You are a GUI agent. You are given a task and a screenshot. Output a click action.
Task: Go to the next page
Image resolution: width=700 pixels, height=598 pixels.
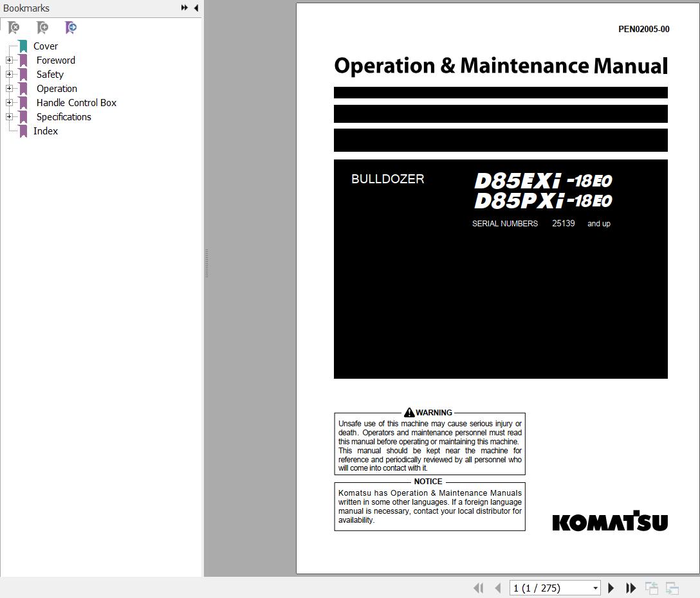[x=611, y=588]
